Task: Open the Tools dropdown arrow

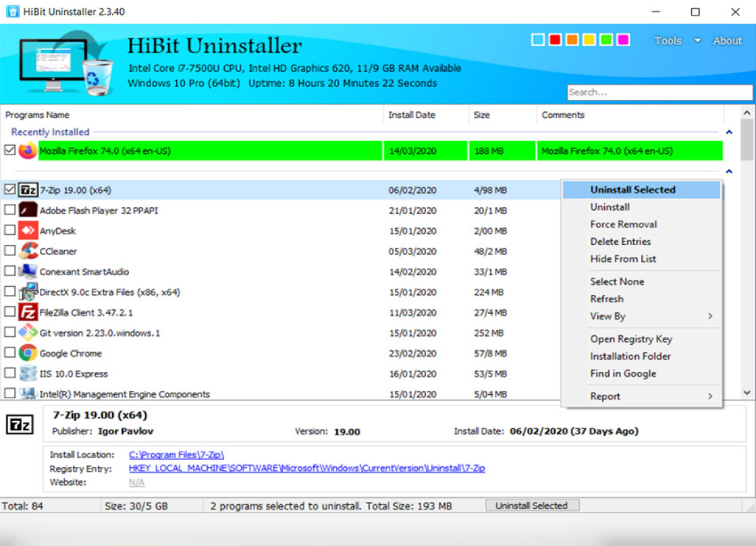Action: tap(697, 40)
